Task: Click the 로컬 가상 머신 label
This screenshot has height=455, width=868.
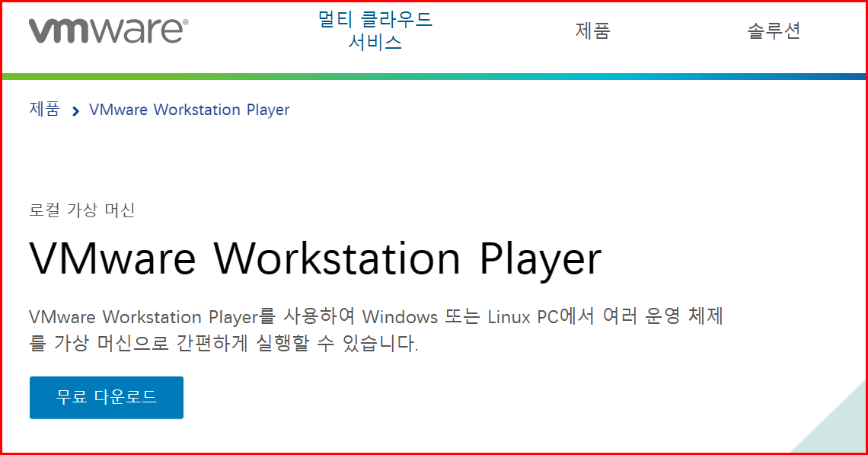Action: (x=82, y=210)
